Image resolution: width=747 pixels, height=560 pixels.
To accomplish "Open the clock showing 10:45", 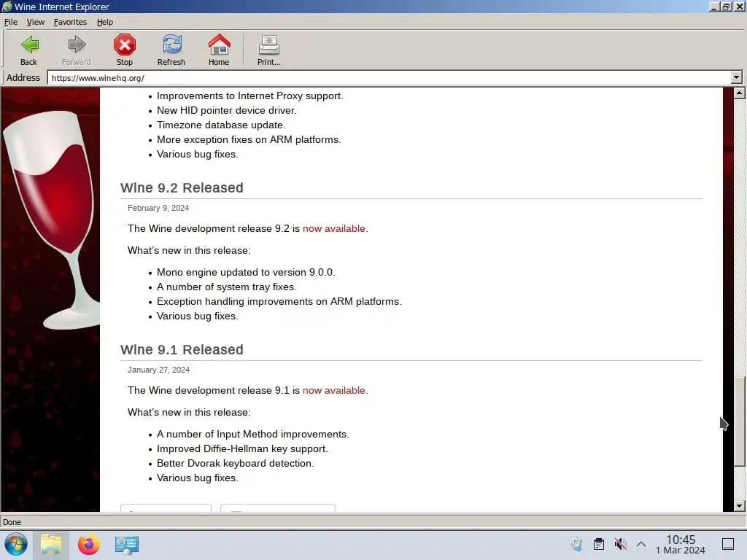I will click(x=681, y=544).
